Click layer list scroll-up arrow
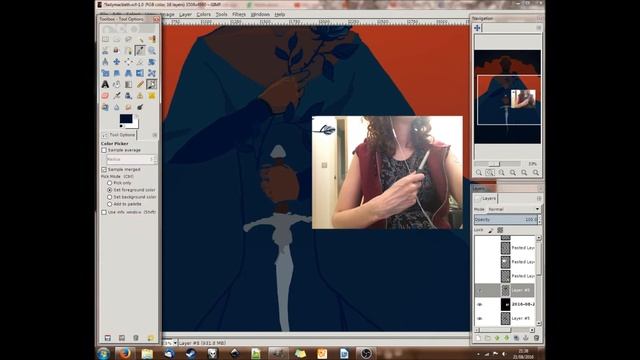 coord(539,238)
